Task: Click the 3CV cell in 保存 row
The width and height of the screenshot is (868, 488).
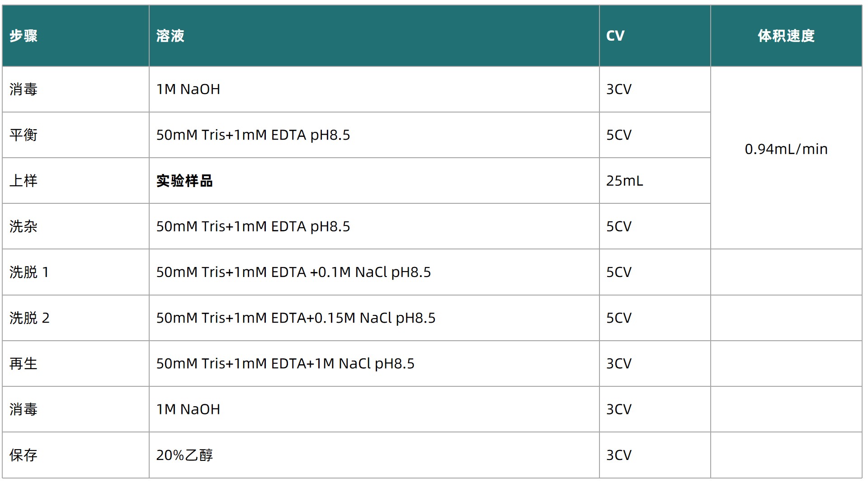Action: [x=619, y=455]
